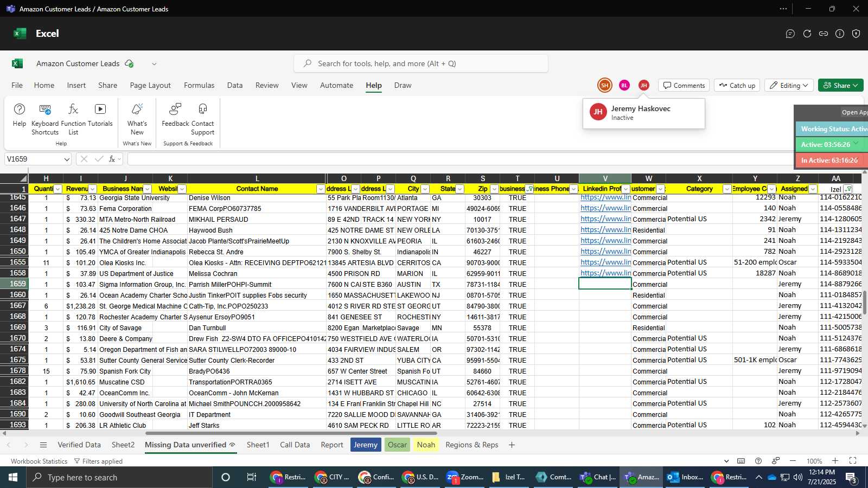
Task: Click the formula bar input
Action: pyautogui.click(x=461, y=159)
